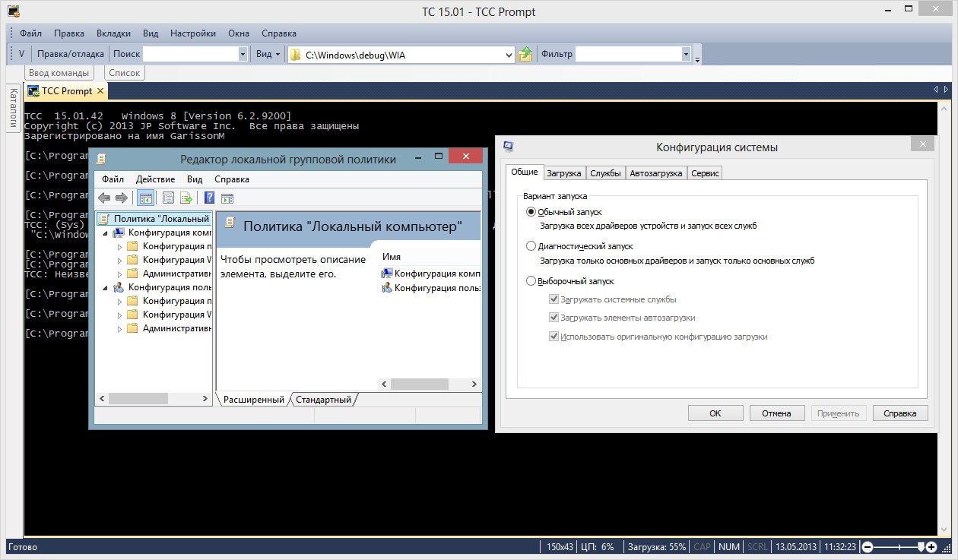This screenshot has width=958, height=560.
Task: Expand Administrative templates under user configuration
Action: [119, 328]
